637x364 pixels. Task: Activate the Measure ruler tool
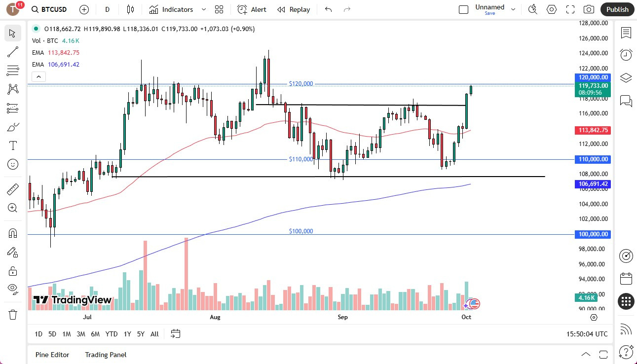click(x=12, y=189)
